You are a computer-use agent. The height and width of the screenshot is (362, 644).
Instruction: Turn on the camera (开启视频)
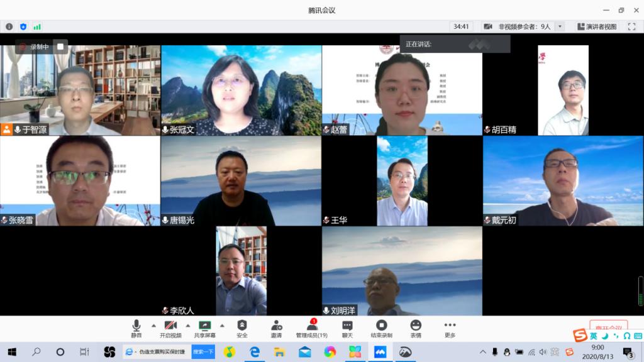click(x=170, y=326)
